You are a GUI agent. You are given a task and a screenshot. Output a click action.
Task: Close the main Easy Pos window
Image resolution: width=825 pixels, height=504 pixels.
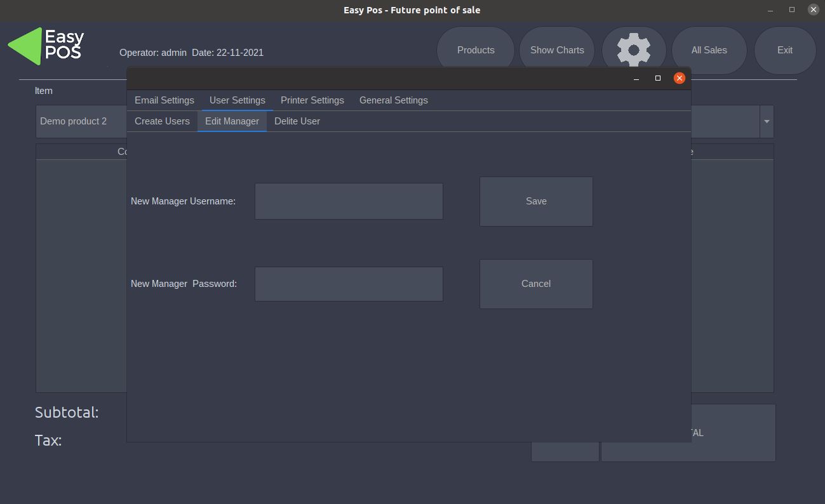tap(813, 10)
